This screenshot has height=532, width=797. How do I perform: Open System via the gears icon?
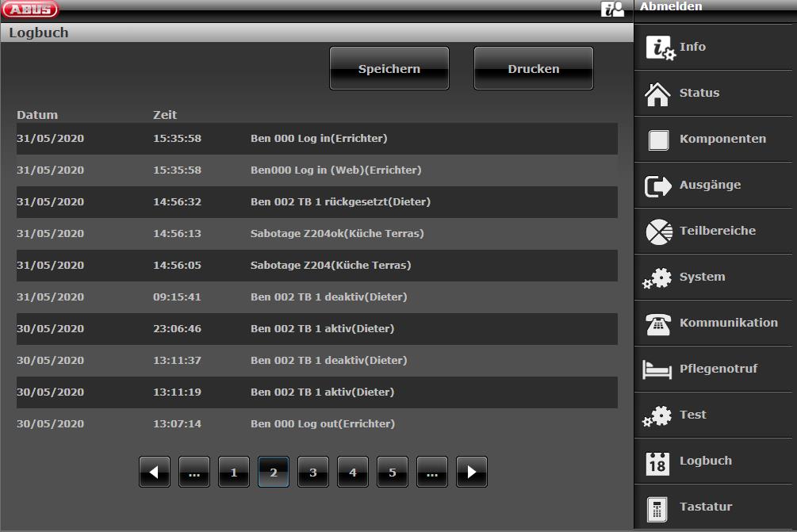tap(657, 278)
